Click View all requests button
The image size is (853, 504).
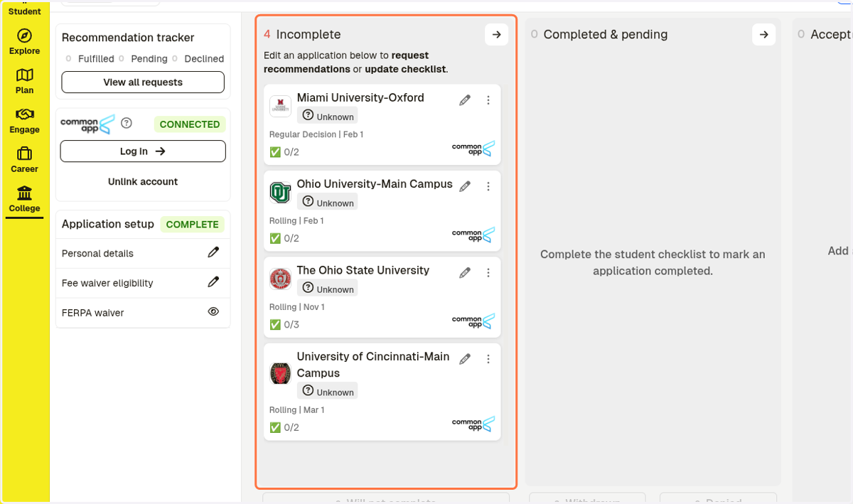pyautogui.click(x=143, y=82)
